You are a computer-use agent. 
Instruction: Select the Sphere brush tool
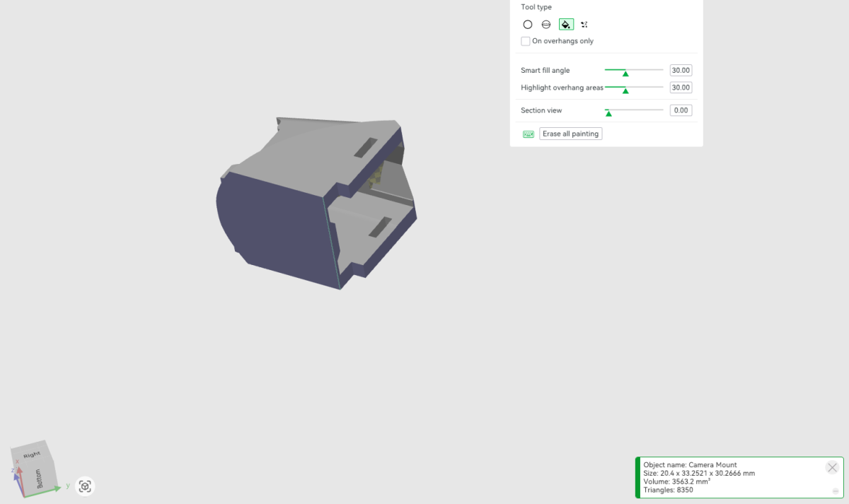click(x=546, y=25)
